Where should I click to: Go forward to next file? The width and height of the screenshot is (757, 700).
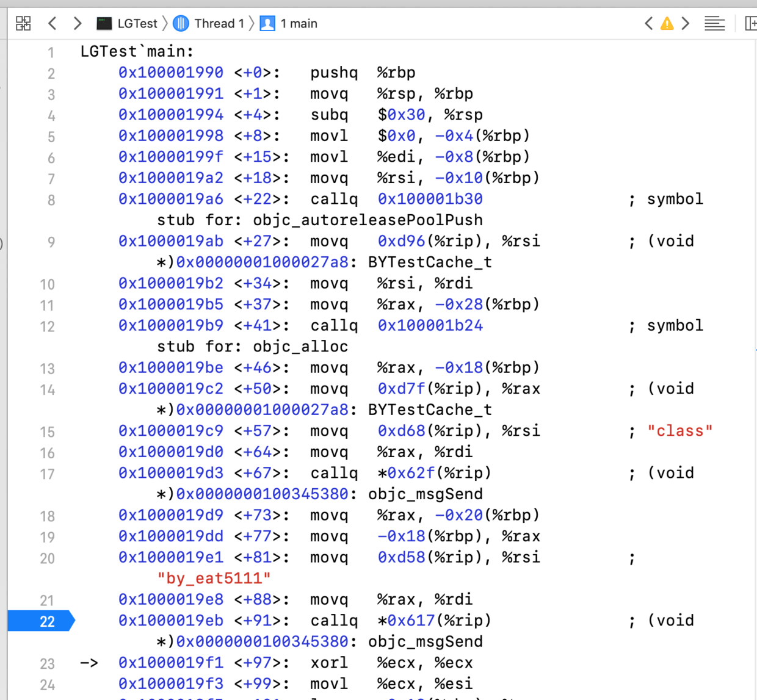[78, 24]
